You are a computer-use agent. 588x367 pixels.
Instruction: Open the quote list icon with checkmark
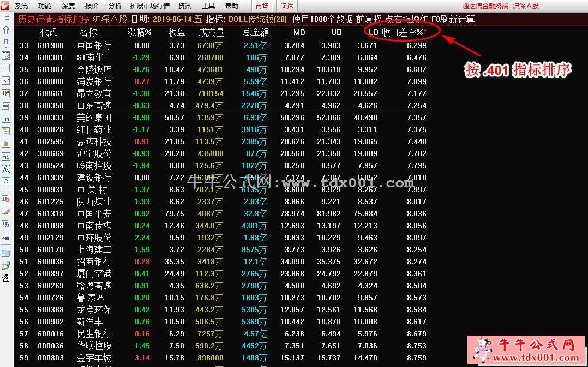point(5,56)
